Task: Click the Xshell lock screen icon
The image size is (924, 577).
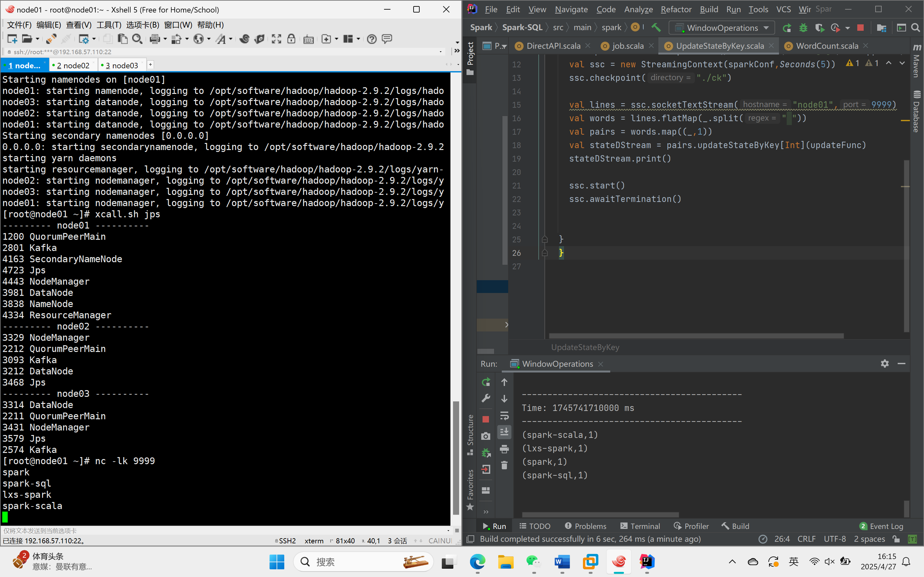Action: point(291,39)
